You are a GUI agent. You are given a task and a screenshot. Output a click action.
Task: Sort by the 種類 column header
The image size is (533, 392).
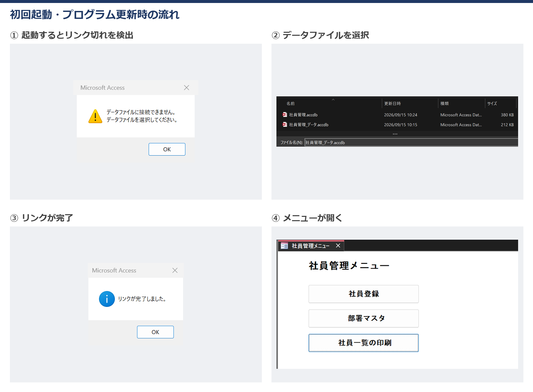[x=462, y=104]
